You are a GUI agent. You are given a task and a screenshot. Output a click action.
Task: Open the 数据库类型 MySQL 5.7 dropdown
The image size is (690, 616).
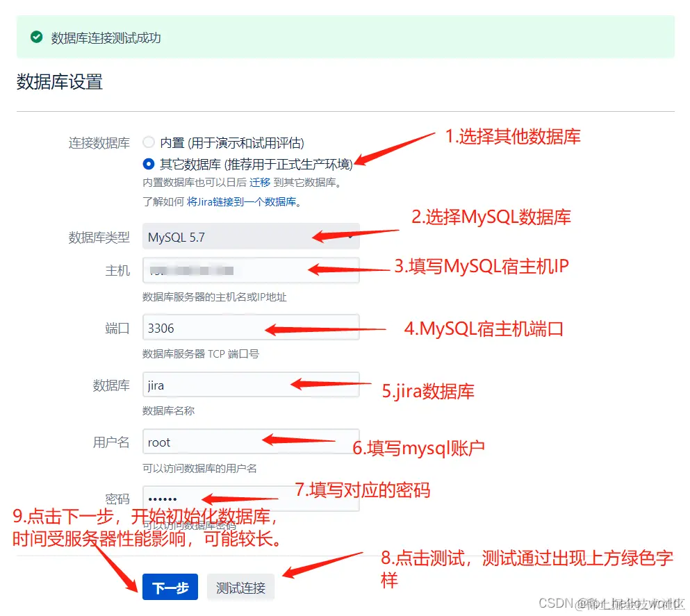click(250, 238)
